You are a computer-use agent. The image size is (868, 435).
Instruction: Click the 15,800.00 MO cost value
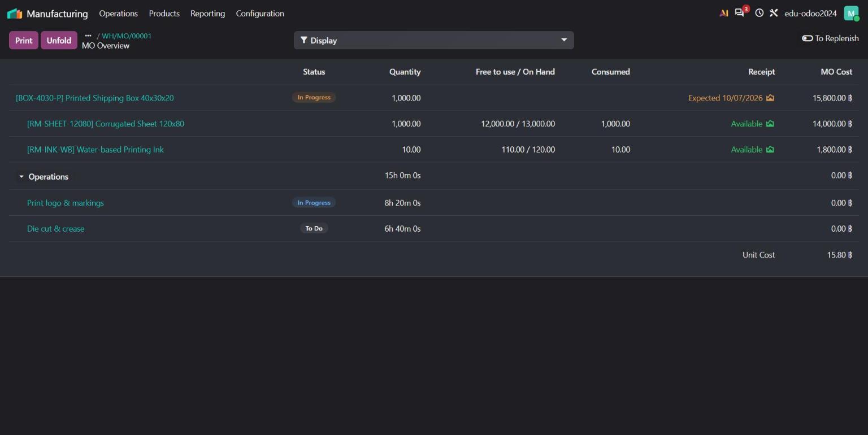pos(832,98)
